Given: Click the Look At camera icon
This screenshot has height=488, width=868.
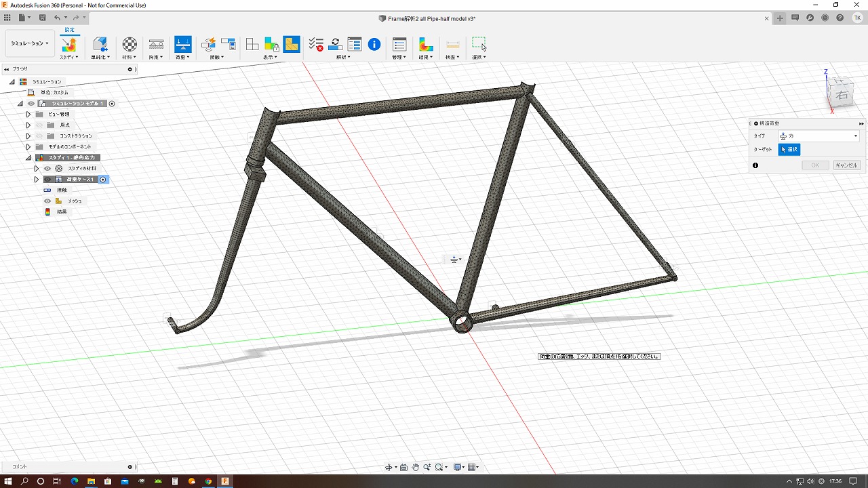Looking at the screenshot, I should [x=404, y=467].
